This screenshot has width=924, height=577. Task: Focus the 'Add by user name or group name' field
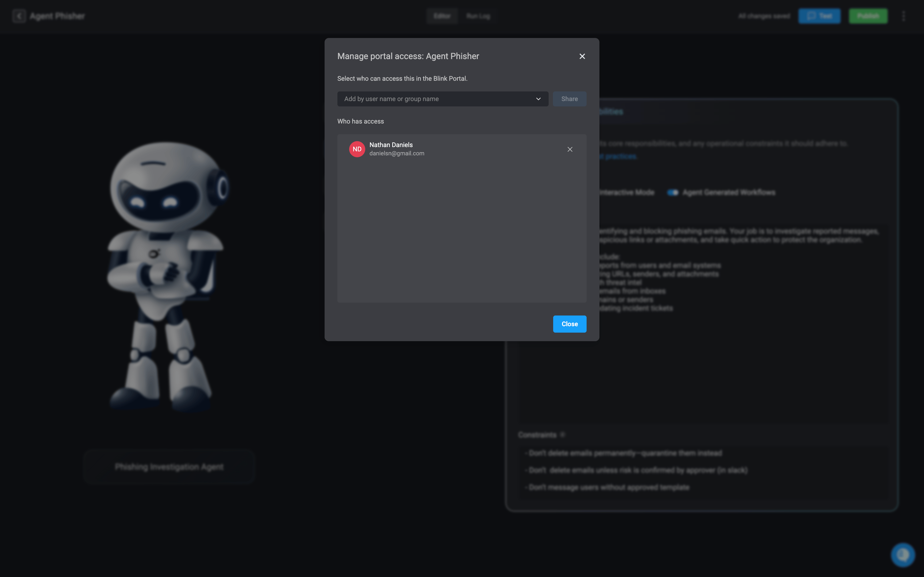[x=442, y=99]
